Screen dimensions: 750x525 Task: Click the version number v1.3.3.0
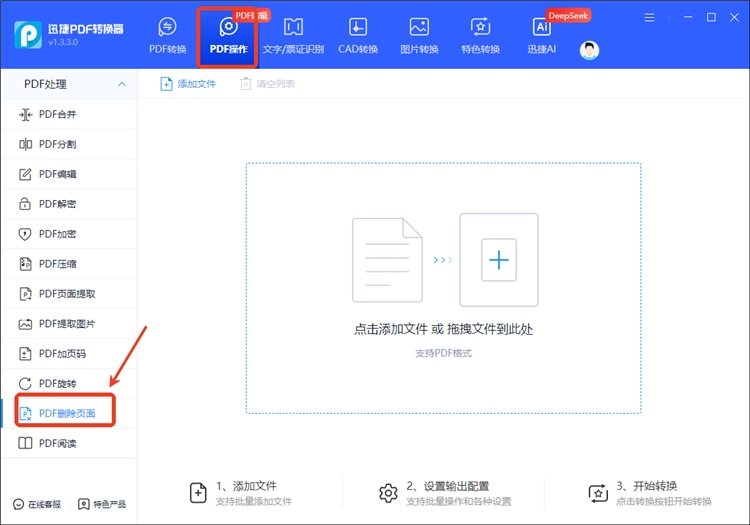click(63, 42)
